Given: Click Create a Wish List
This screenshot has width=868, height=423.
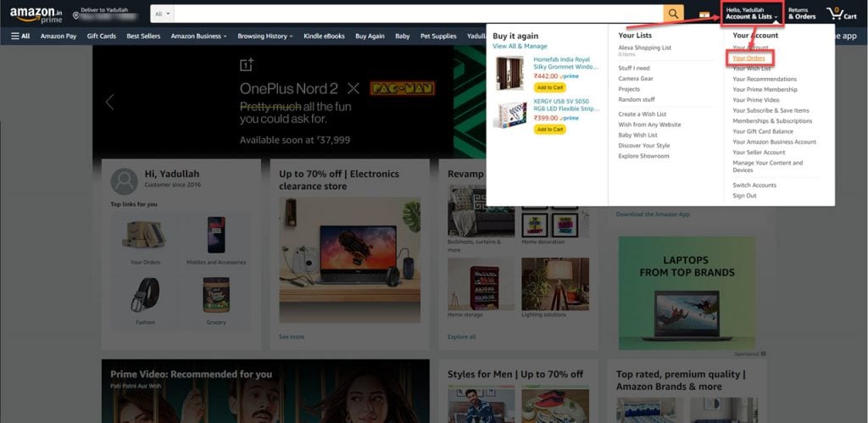Looking at the screenshot, I should pos(643,114).
